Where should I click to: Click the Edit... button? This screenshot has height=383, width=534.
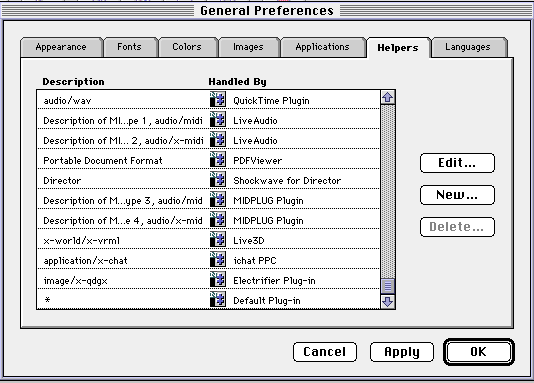point(457,163)
